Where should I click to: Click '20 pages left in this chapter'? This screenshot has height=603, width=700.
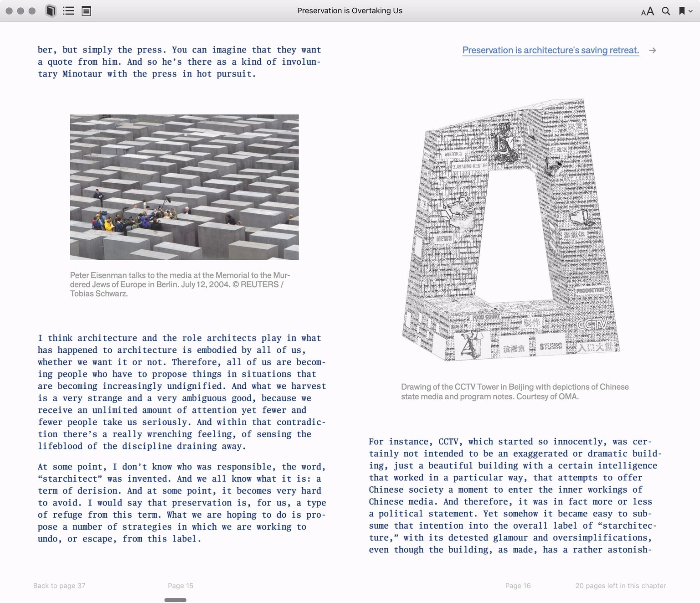click(620, 586)
